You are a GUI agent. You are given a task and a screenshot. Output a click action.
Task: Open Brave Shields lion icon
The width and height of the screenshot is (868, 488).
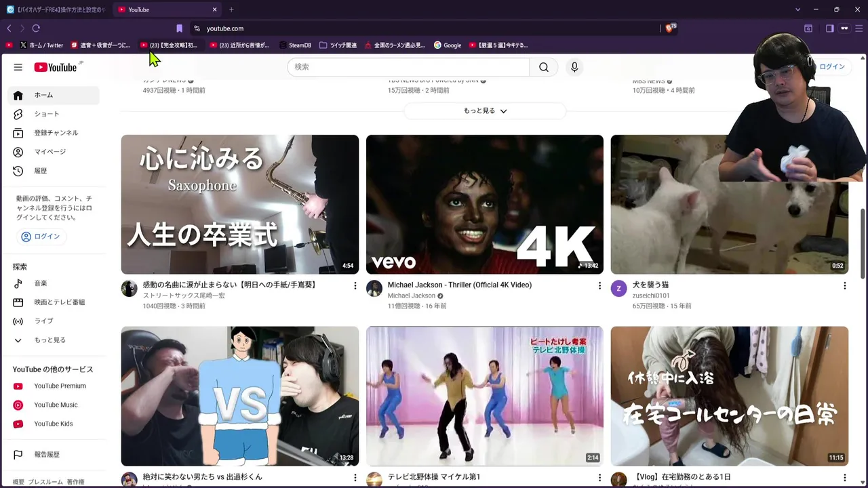[x=671, y=28]
